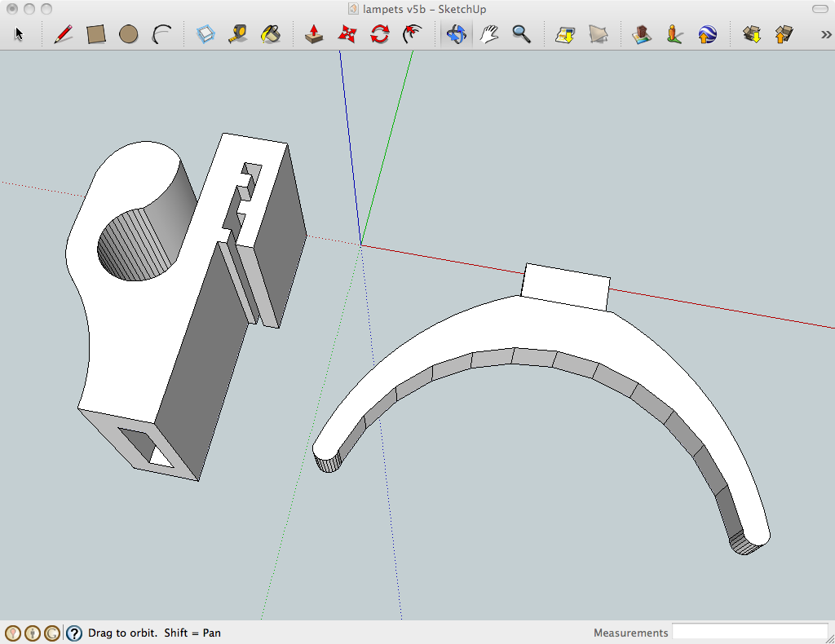
Task: Select the Arc tool
Action: (x=162, y=34)
